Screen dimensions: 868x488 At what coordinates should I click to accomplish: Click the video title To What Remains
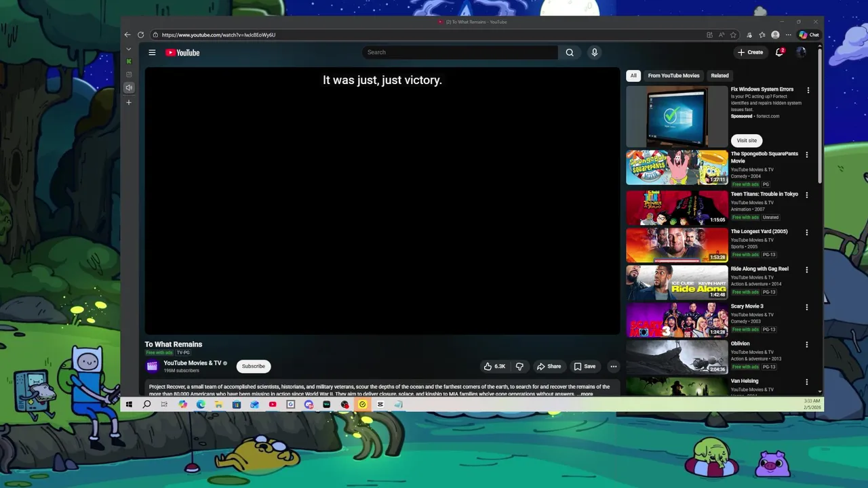(x=174, y=344)
